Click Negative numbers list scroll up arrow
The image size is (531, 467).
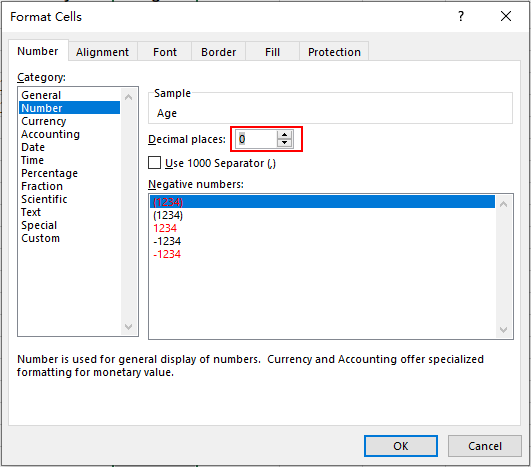[504, 204]
